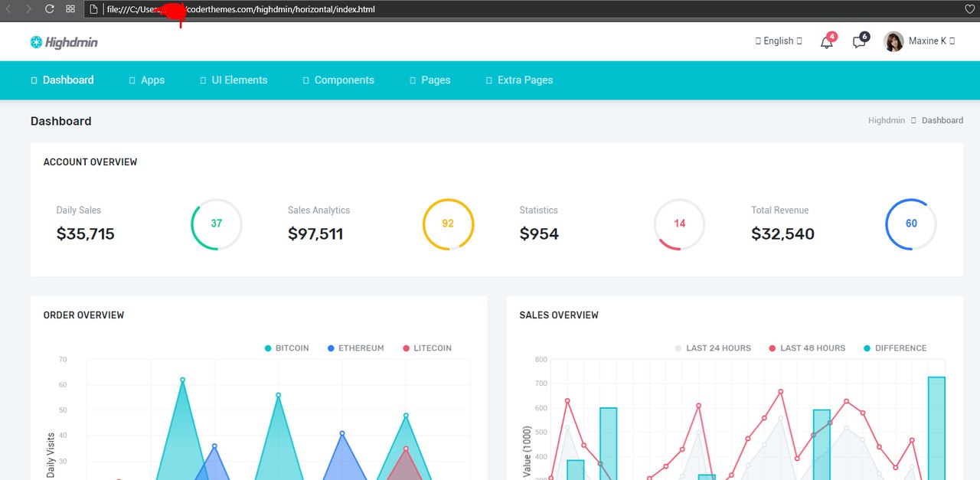This screenshot has width=980, height=480.
Task: Open messages chat icon with 6 badge
Action: (860, 42)
